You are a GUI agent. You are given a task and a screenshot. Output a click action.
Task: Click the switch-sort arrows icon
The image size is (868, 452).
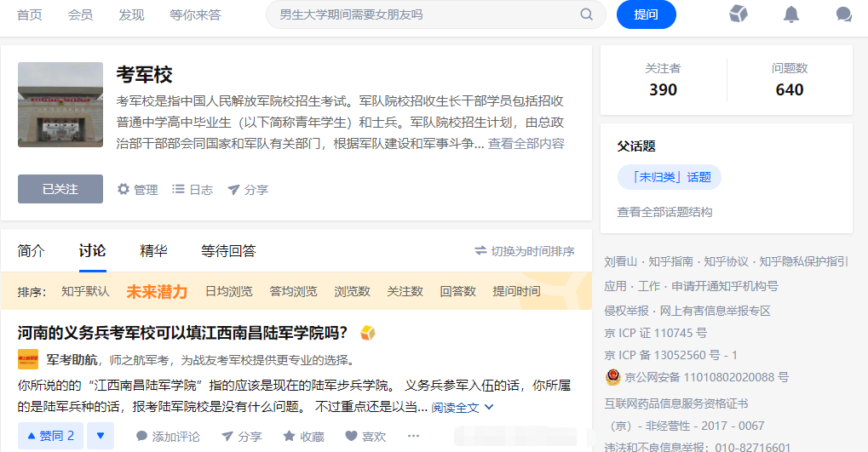coord(480,250)
